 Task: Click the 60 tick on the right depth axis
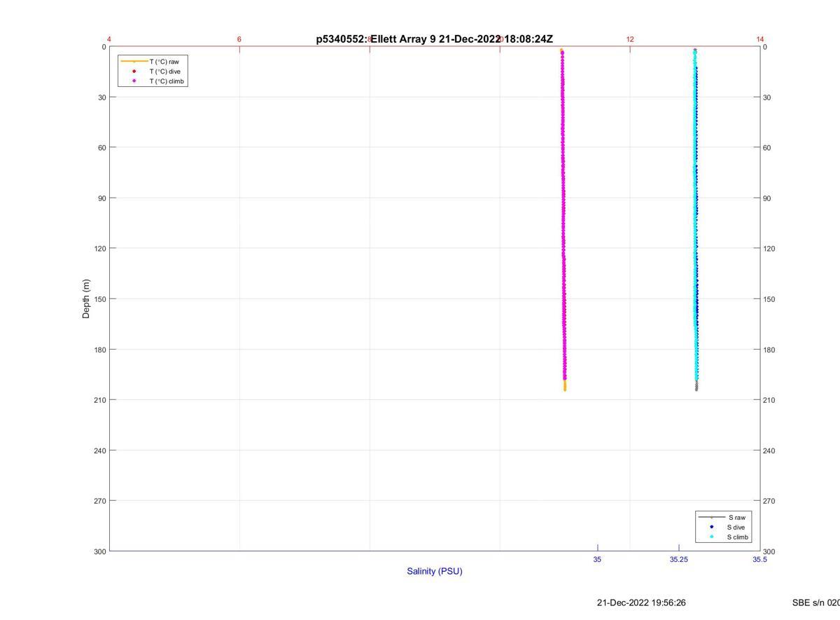767,148
